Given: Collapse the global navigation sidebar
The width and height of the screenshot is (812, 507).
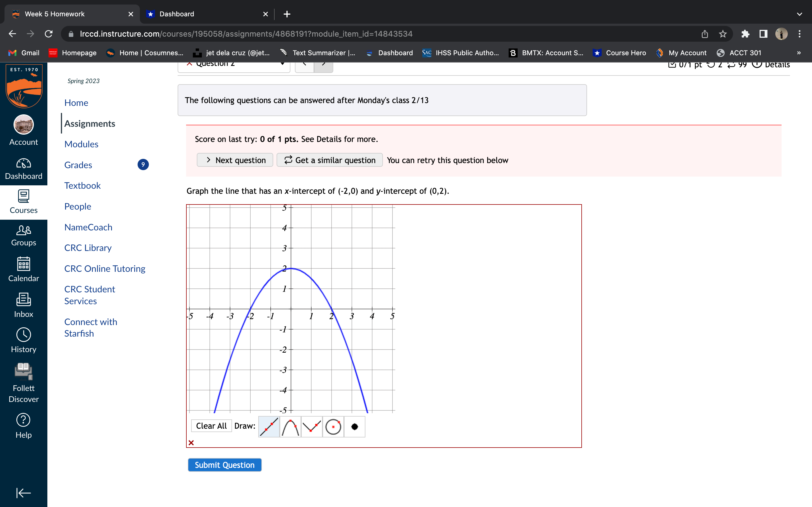Looking at the screenshot, I should pos(23,493).
